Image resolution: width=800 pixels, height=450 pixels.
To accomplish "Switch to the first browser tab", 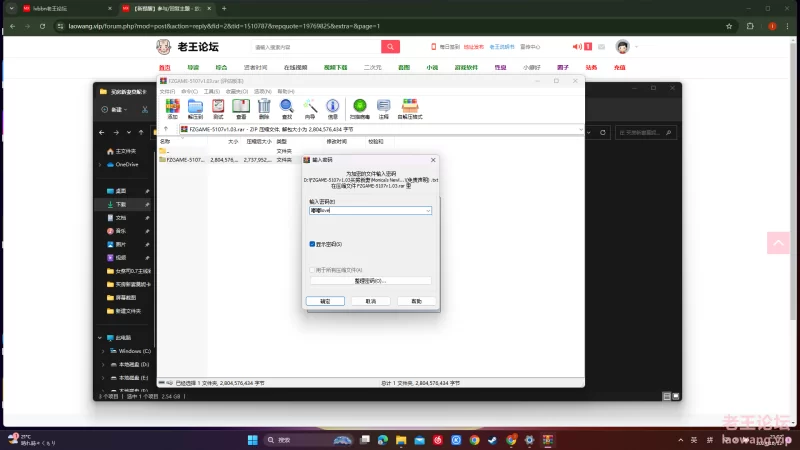I will coord(66,8).
